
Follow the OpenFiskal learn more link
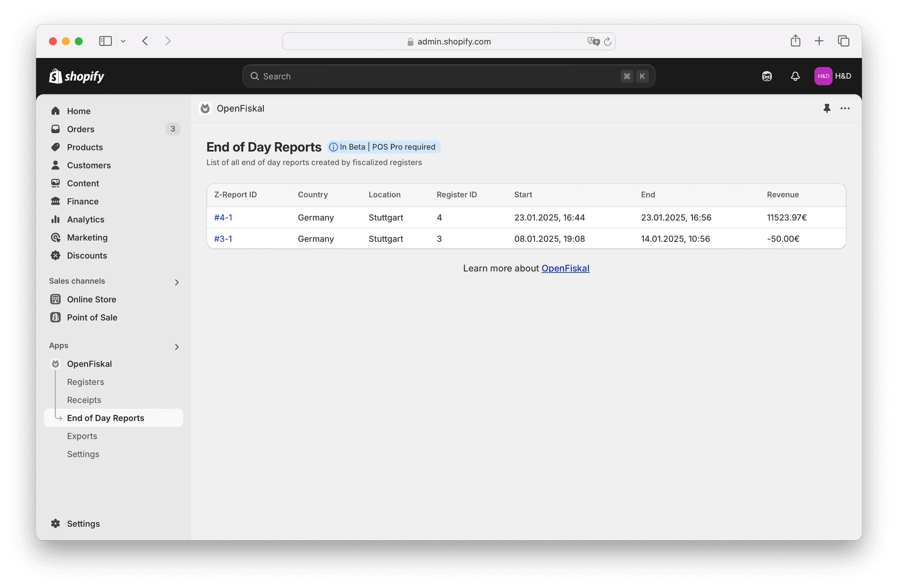tap(565, 268)
